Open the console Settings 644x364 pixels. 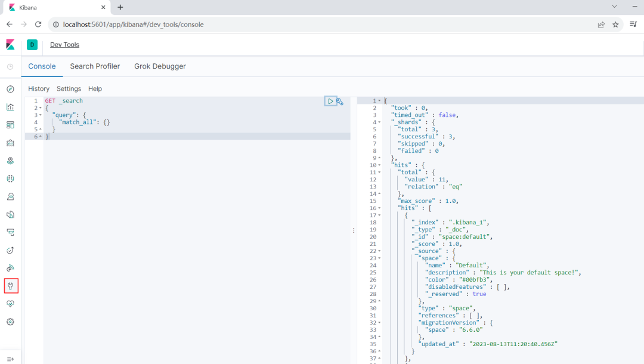click(x=69, y=88)
